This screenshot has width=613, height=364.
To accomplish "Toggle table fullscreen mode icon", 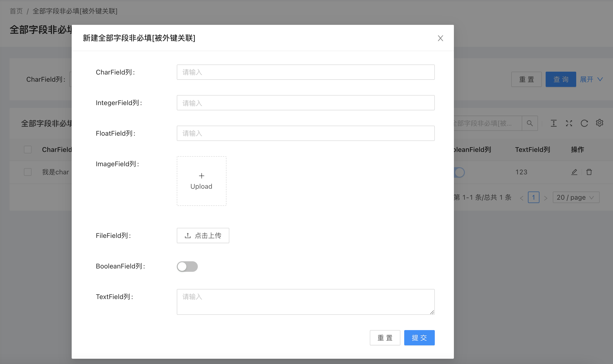I will click(569, 123).
